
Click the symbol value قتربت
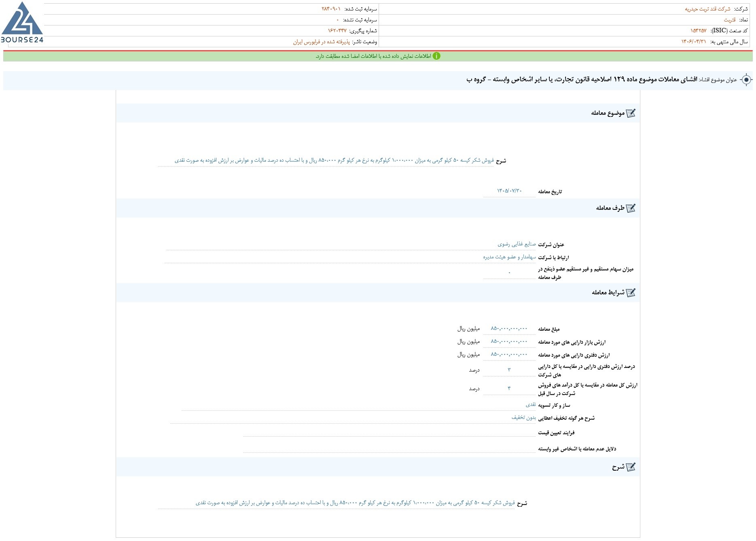click(730, 20)
